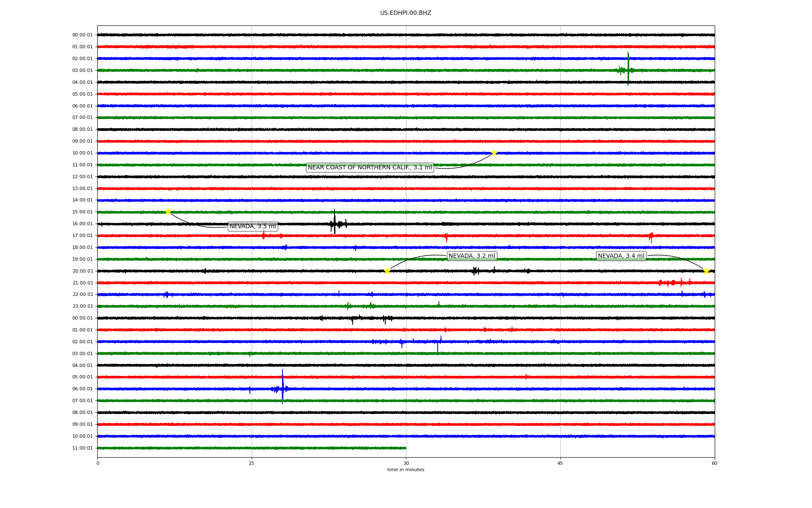Click the yellow star on the 15:00:01 green trace

pyautogui.click(x=168, y=212)
